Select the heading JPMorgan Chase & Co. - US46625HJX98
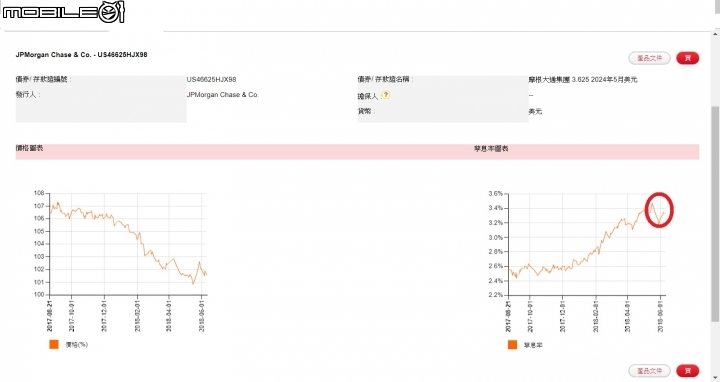 pos(81,55)
